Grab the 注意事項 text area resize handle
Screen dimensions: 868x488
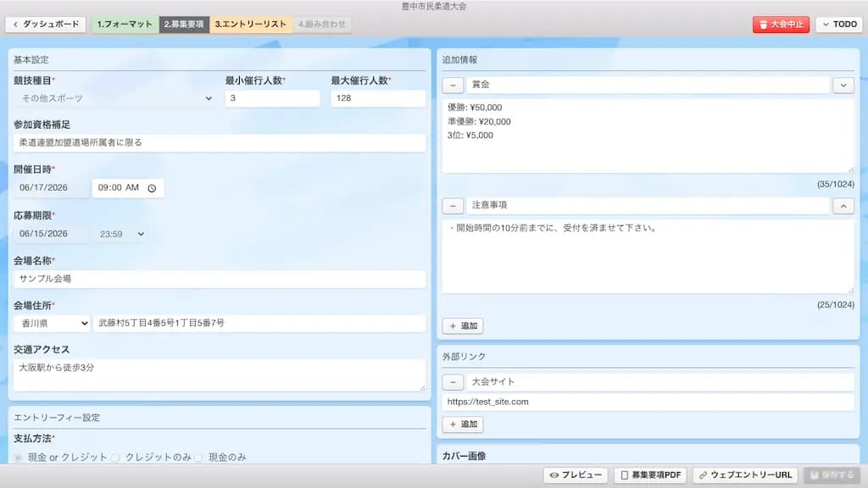coord(851,291)
